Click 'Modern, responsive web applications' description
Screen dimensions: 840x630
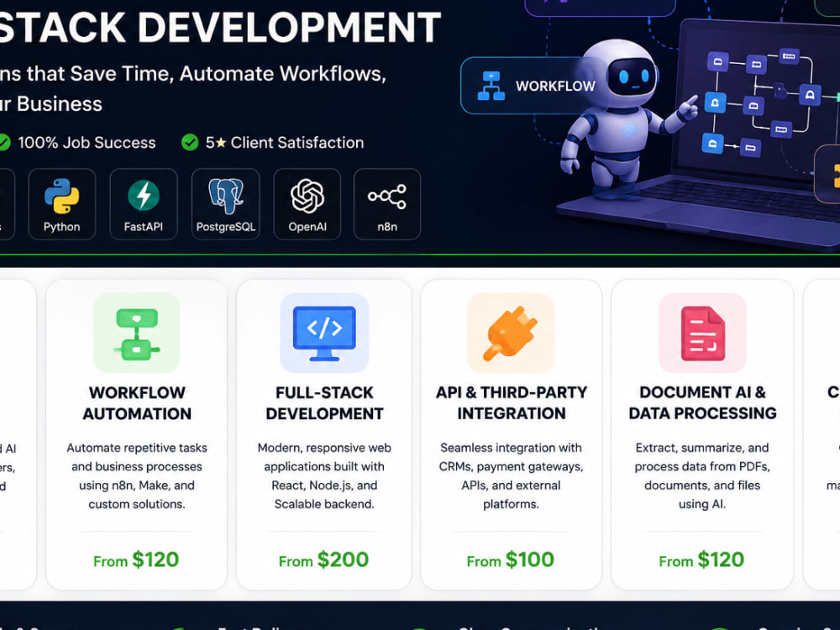click(x=324, y=475)
